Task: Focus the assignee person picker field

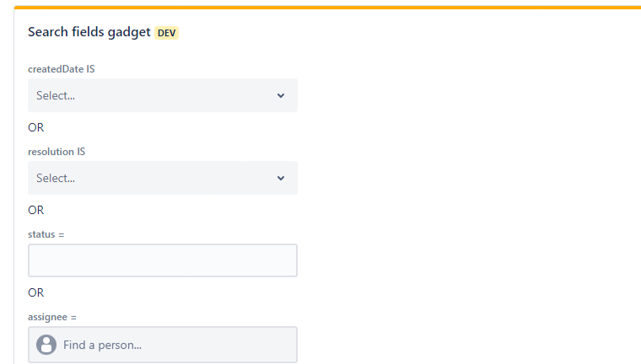Action: click(162, 345)
